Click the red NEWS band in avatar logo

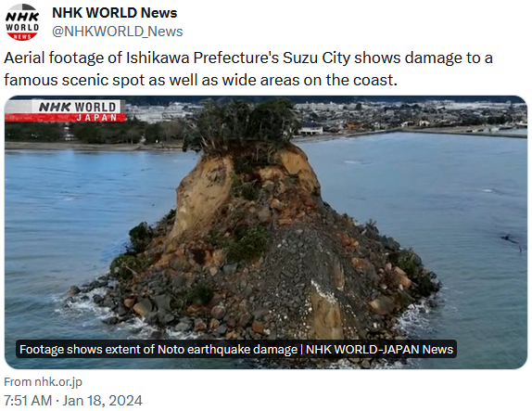point(22,36)
